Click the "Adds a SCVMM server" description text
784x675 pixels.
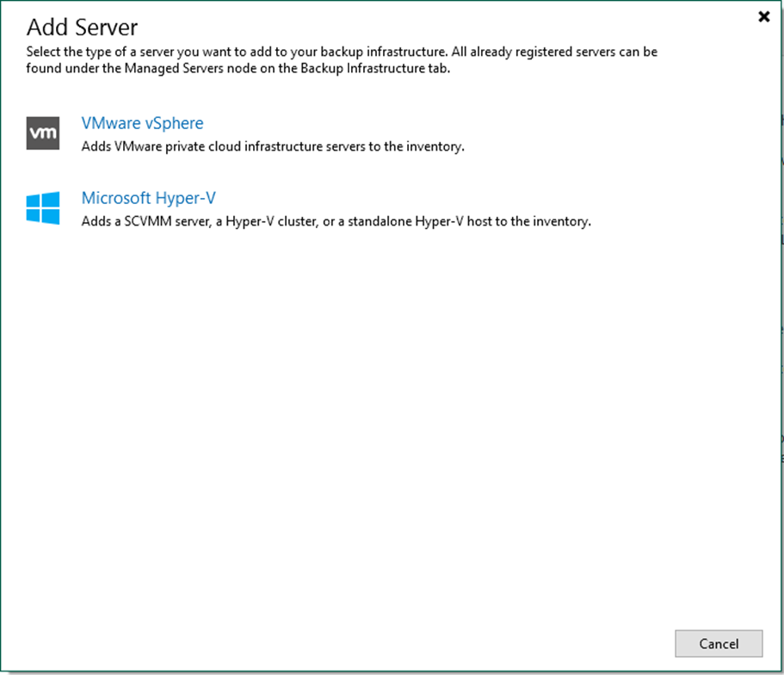336,221
